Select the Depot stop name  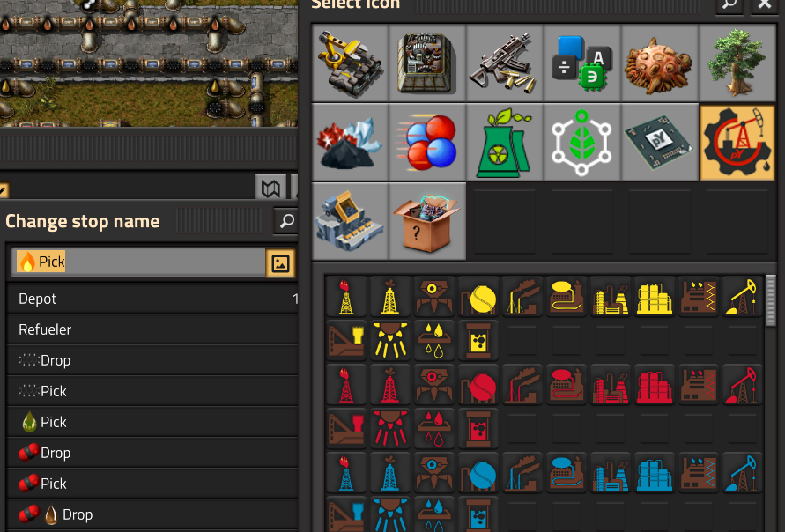click(x=152, y=299)
